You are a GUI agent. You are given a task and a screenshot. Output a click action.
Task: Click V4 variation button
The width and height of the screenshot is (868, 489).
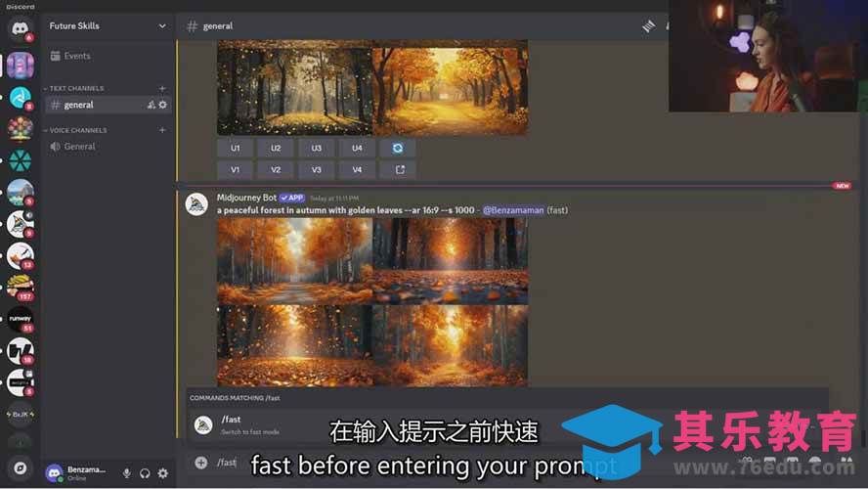(357, 170)
